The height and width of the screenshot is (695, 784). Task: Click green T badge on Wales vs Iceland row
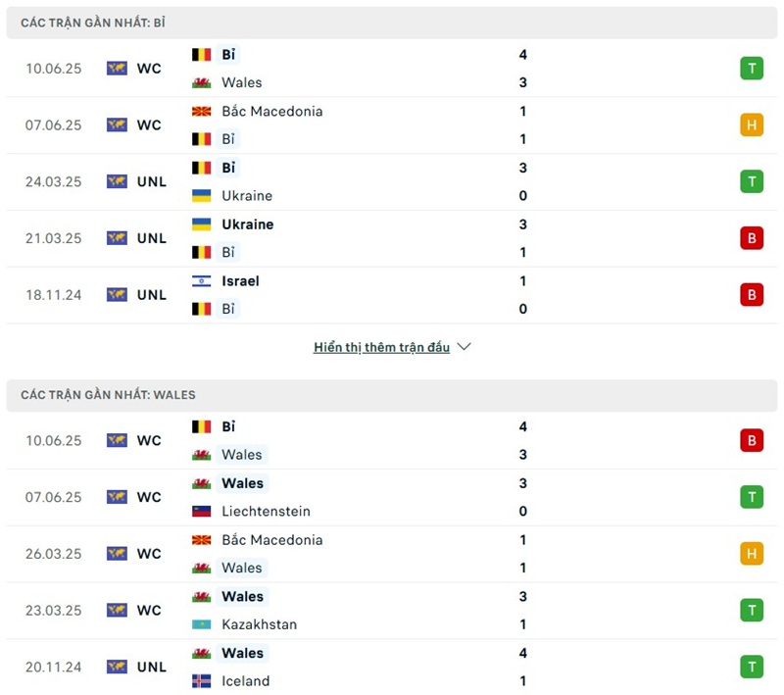pyautogui.click(x=752, y=667)
